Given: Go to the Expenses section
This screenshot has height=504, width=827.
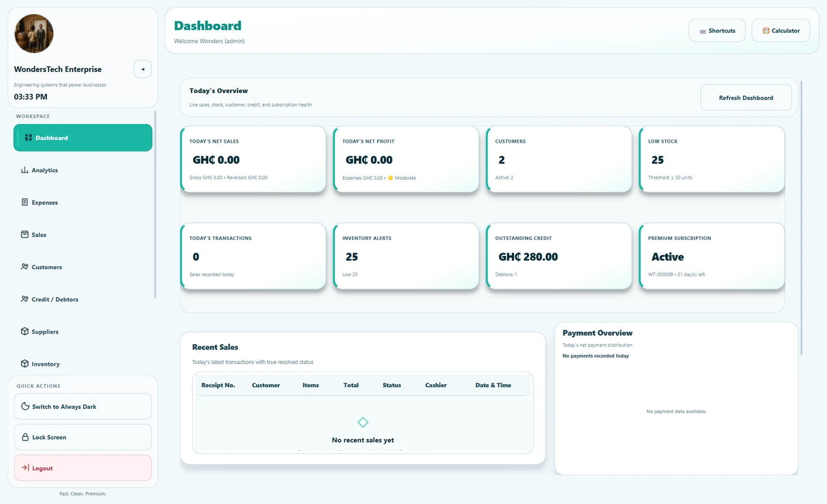Looking at the screenshot, I should click(83, 202).
